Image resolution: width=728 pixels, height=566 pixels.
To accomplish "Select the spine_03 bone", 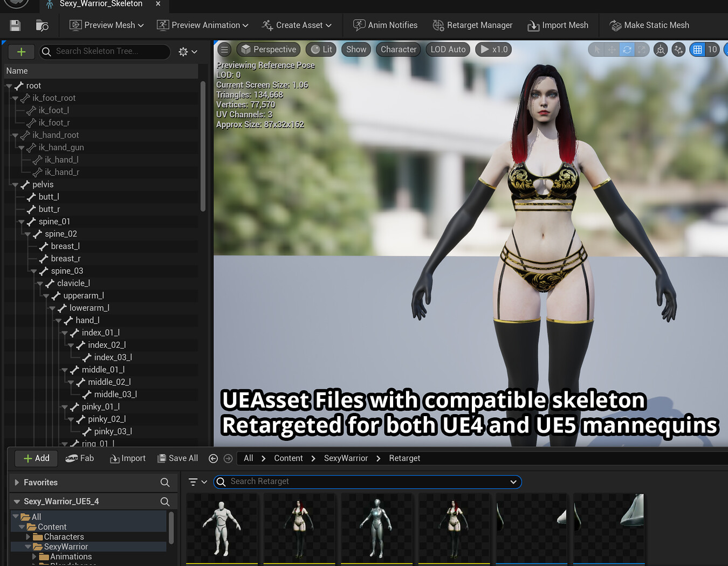I will pos(67,271).
